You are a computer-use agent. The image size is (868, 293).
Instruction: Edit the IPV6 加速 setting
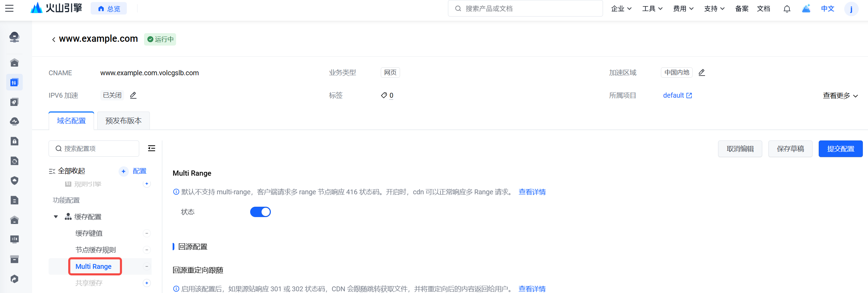pos(133,95)
